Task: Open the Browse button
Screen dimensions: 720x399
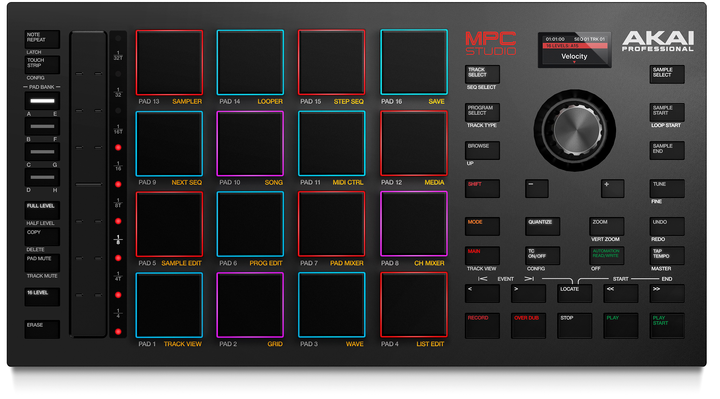Action: (482, 151)
